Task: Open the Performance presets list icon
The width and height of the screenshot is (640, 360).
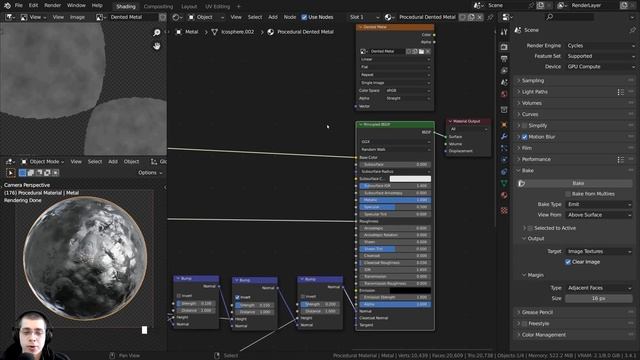Action: click(x=621, y=160)
